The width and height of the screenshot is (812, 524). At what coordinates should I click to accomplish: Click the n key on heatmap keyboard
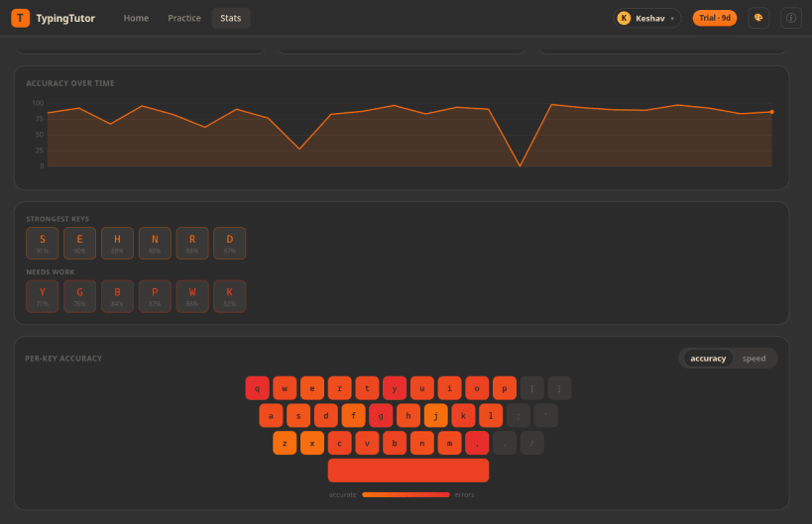(422, 444)
